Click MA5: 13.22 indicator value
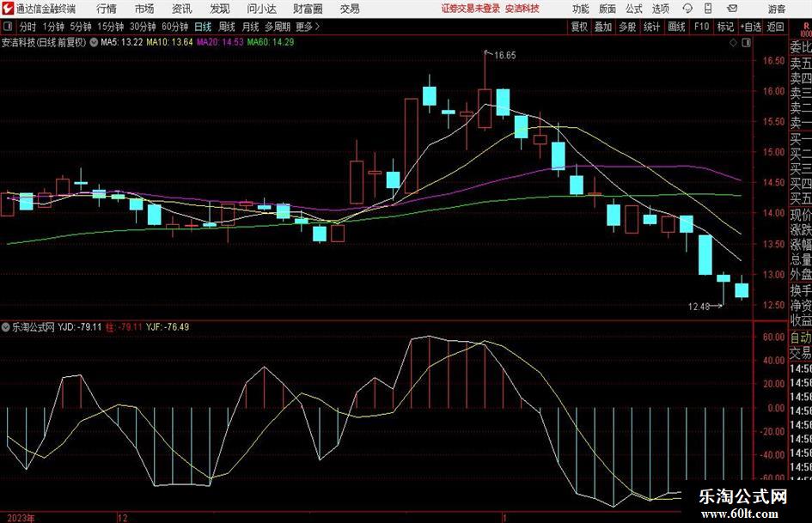The height and width of the screenshot is (523, 812). pyautogui.click(x=122, y=42)
